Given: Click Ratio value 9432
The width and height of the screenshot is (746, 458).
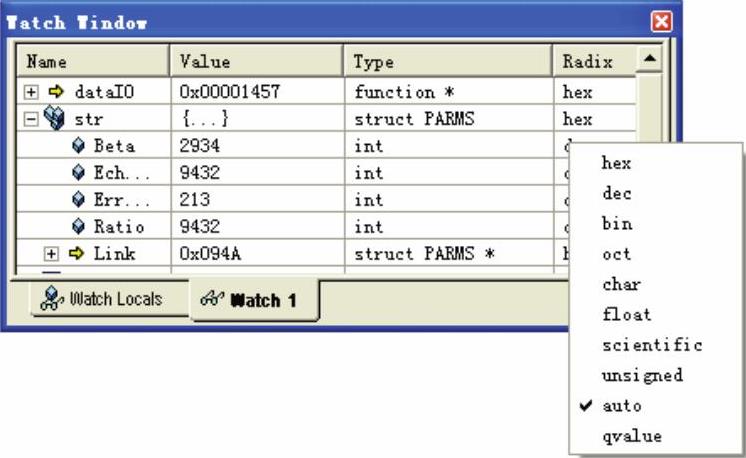Looking at the screenshot, I should point(200,226).
